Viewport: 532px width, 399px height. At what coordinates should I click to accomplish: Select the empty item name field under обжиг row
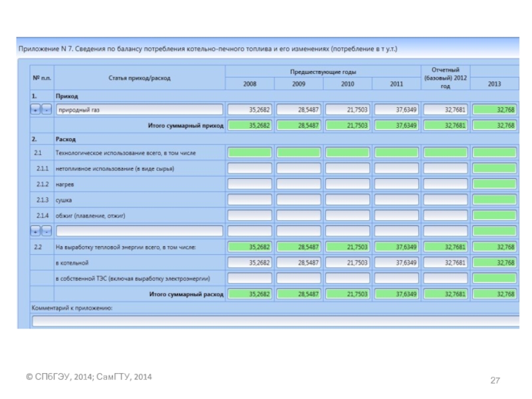pyautogui.click(x=139, y=231)
